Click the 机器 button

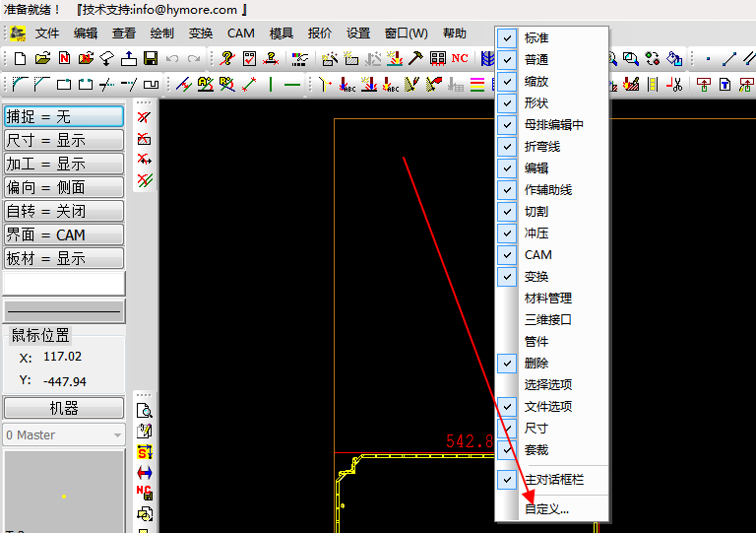64,408
